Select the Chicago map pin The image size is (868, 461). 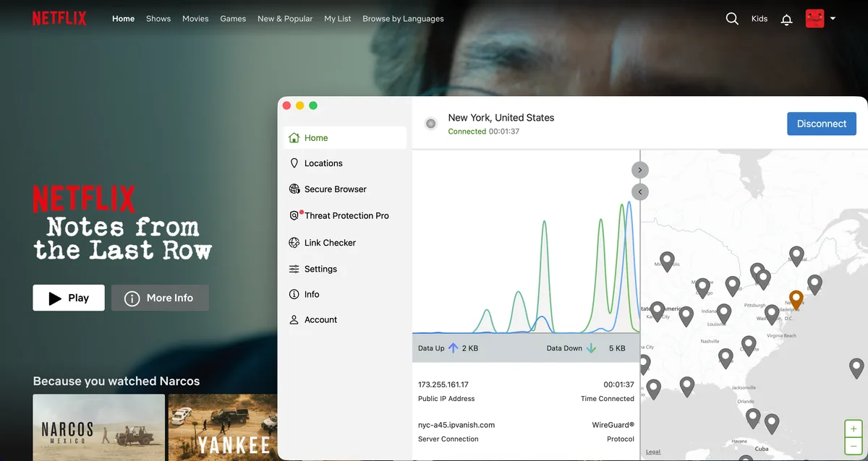pos(702,287)
